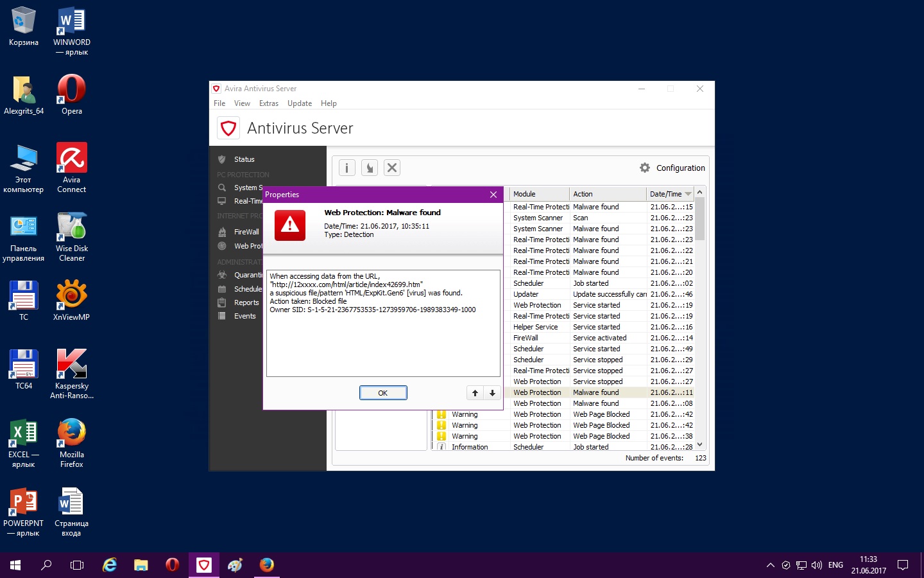Click the export events toolbar icon
This screenshot has height=578, width=924.
[370, 168]
